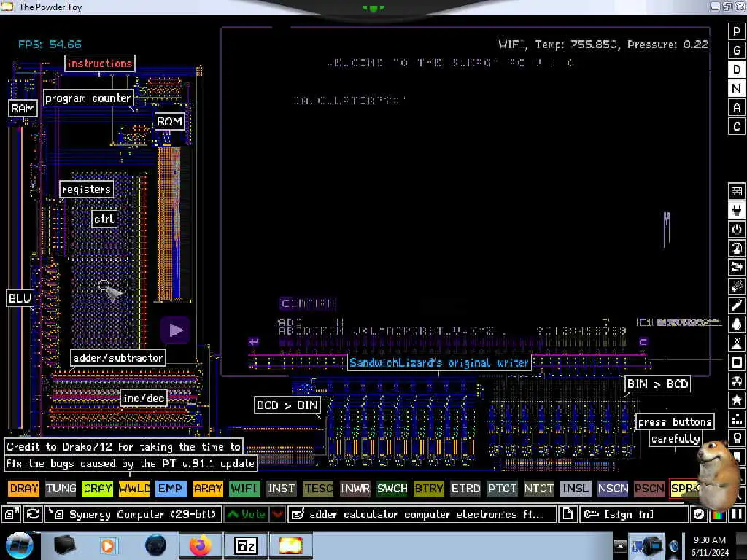This screenshot has height=560, width=747.
Task: Edit the tags field showing adder calculator
Action: coord(422,514)
